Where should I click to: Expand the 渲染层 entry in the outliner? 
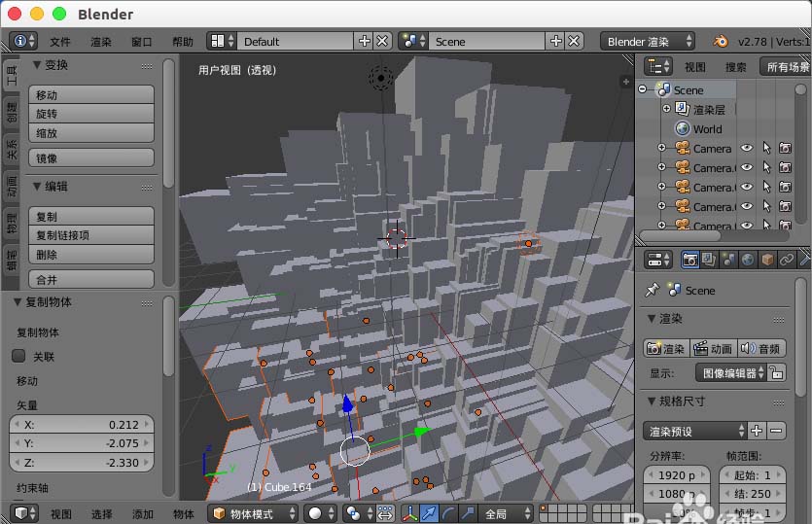pos(666,108)
